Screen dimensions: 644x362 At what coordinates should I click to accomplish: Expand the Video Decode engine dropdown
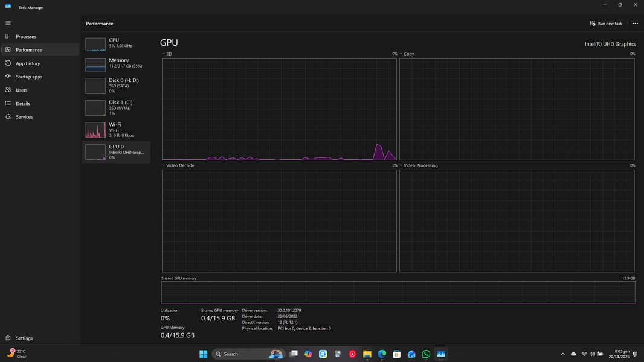[x=164, y=165]
